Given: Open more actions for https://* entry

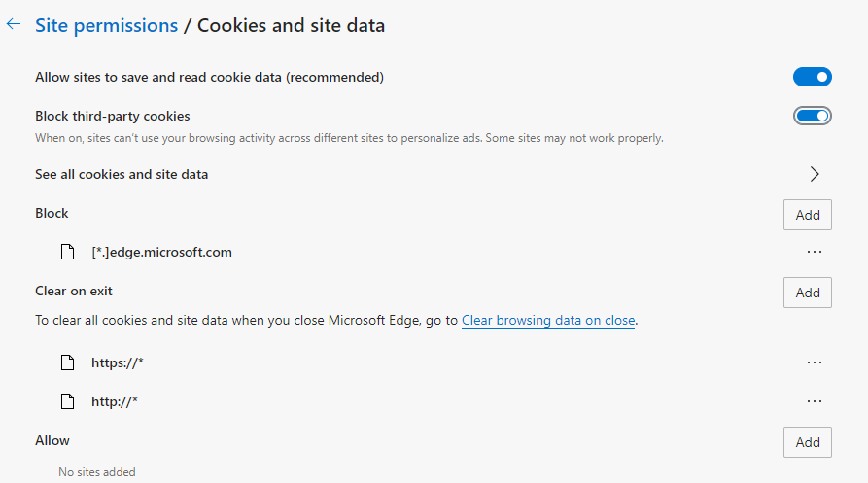Looking at the screenshot, I should (x=815, y=362).
